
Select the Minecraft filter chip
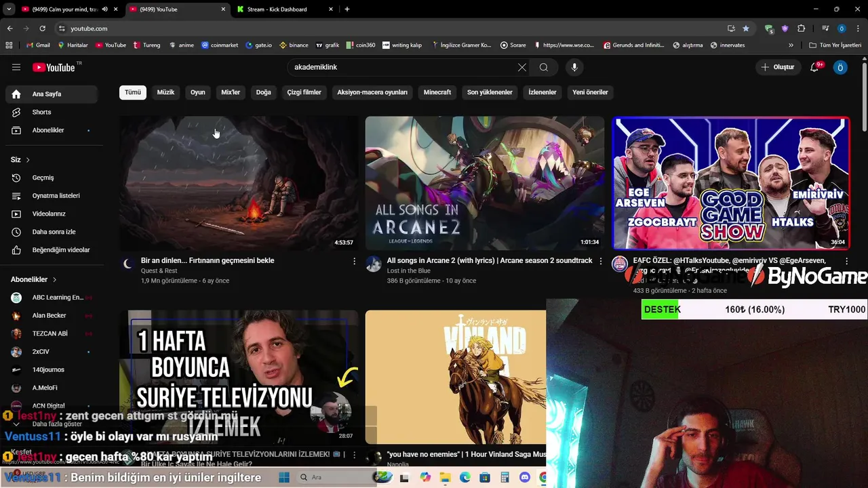tap(437, 92)
